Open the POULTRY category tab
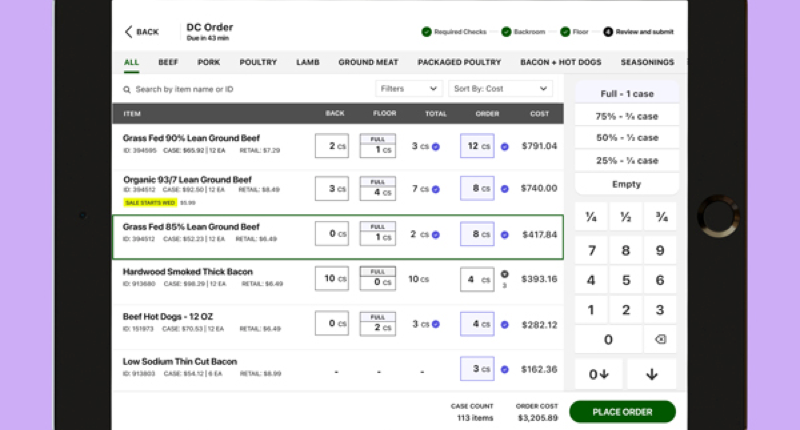The image size is (800, 430). point(258,62)
